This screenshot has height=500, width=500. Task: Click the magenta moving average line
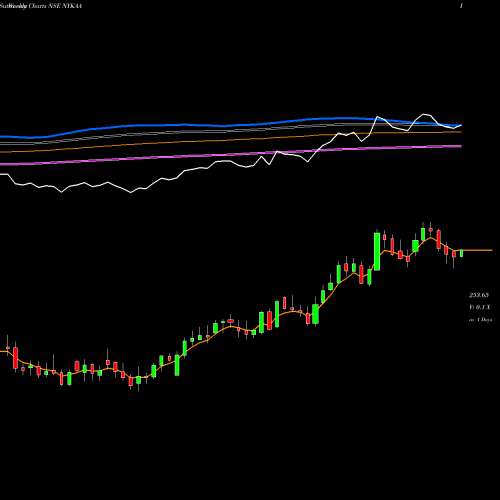coord(231,155)
